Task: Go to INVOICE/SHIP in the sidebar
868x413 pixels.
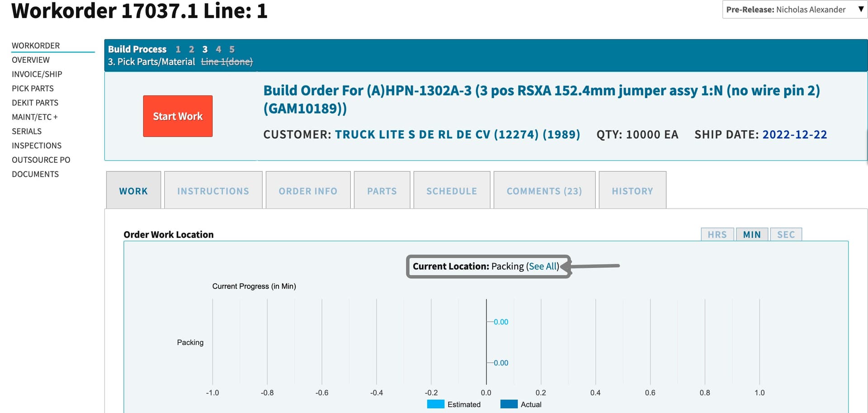Action: (37, 74)
